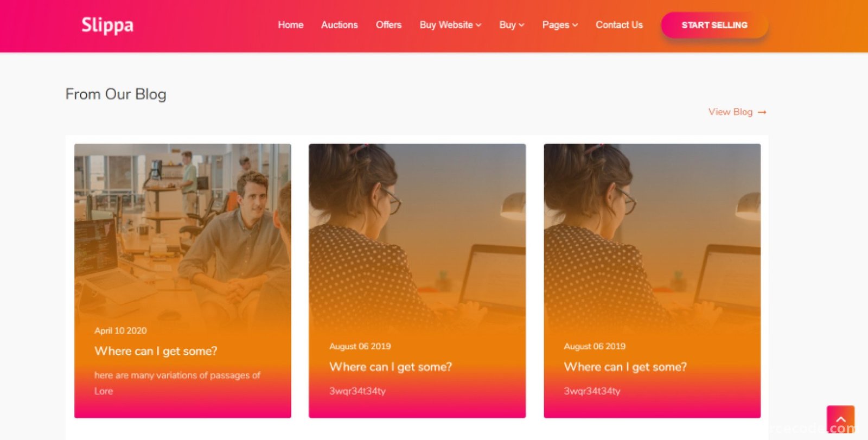Click the scroll-to-top arrow button
This screenshot has height=440, width=868.
pyautogui.click(x=840, y=419)
